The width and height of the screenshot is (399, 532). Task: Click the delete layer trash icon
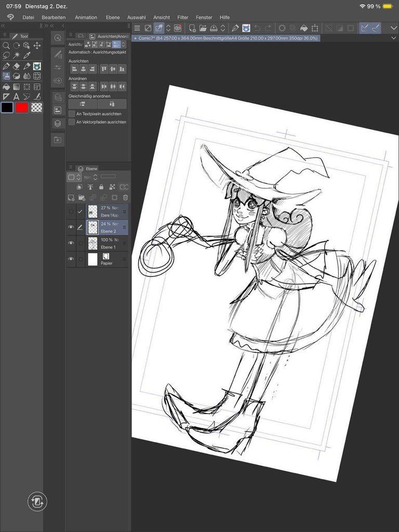pyautogui.click(x=125, y=197)
